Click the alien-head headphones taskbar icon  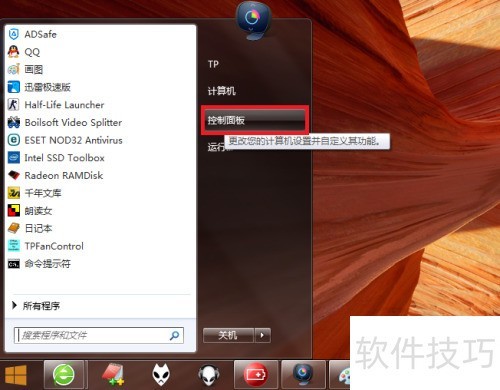click(x=209, y=375)
